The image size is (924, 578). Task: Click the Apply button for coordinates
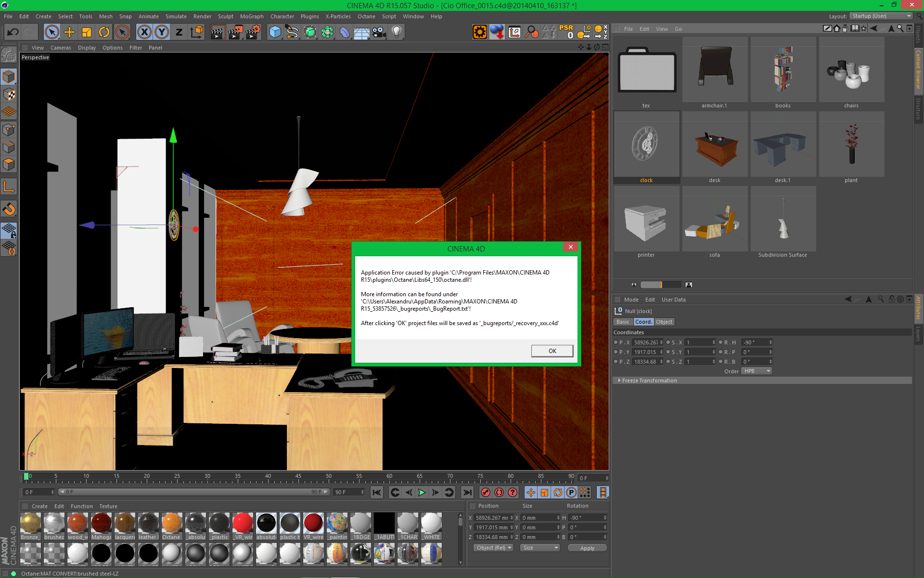(587, 548)
